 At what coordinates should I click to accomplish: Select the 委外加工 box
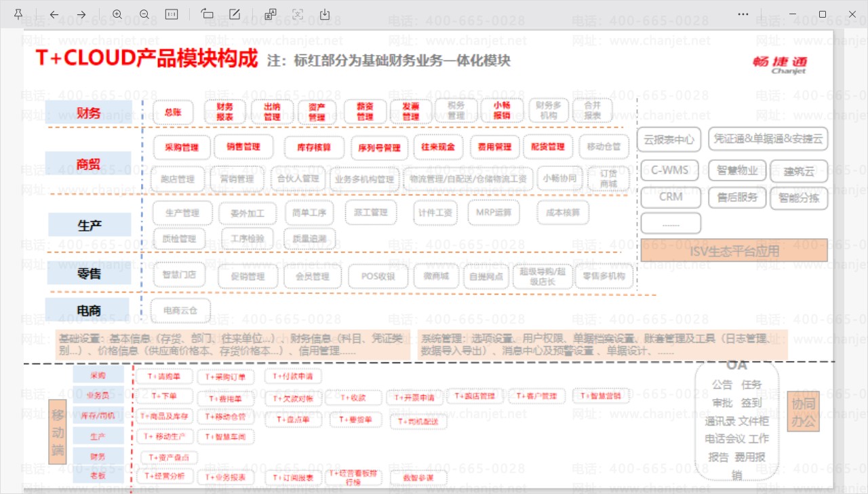[x=247, y=214]
